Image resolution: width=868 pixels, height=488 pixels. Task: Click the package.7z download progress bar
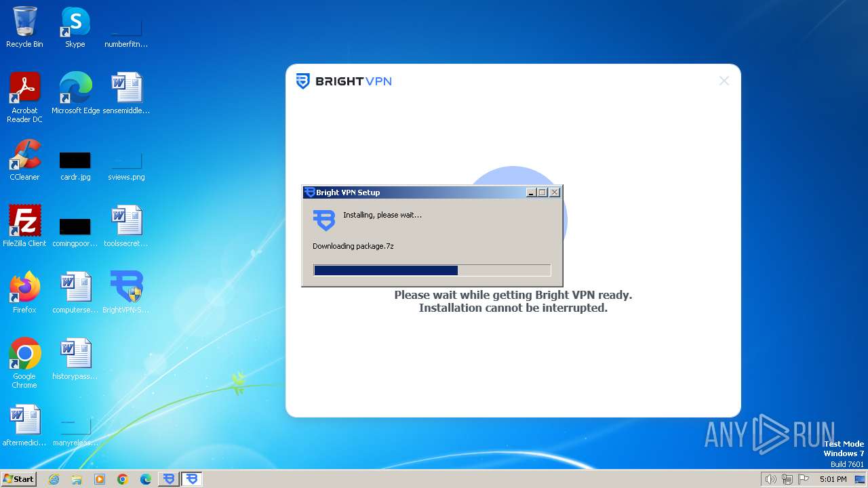(432, 270)
